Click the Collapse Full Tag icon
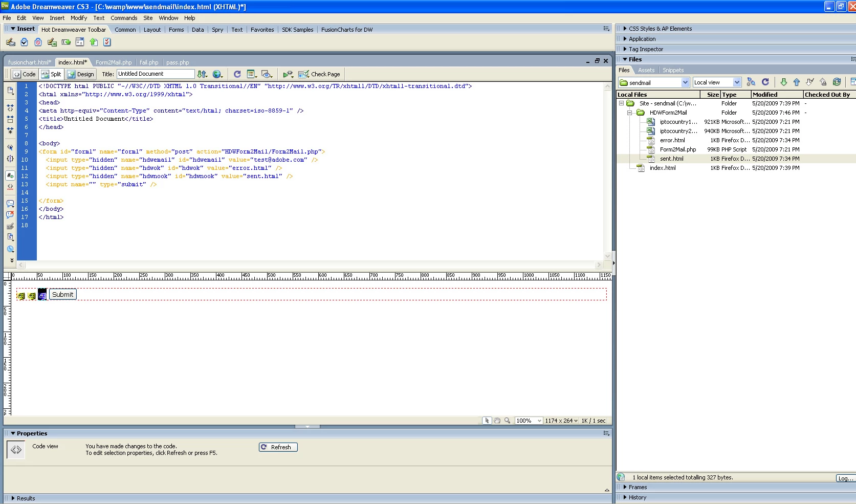 click(x=10, y=108)
